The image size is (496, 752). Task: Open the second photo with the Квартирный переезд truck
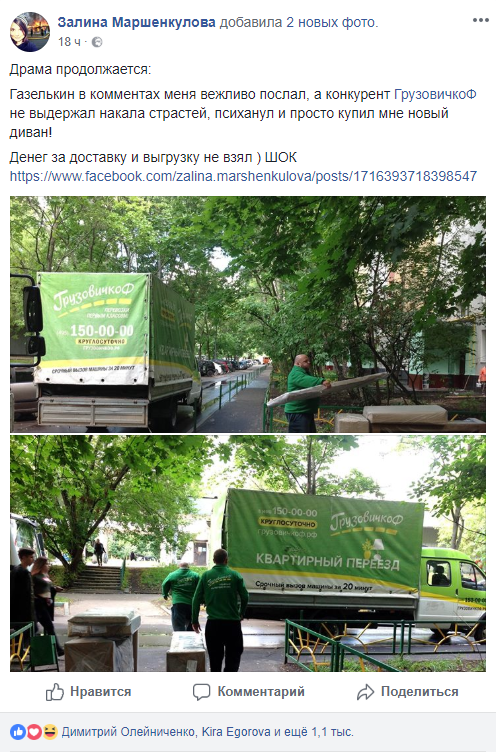(x=248, y=553)
